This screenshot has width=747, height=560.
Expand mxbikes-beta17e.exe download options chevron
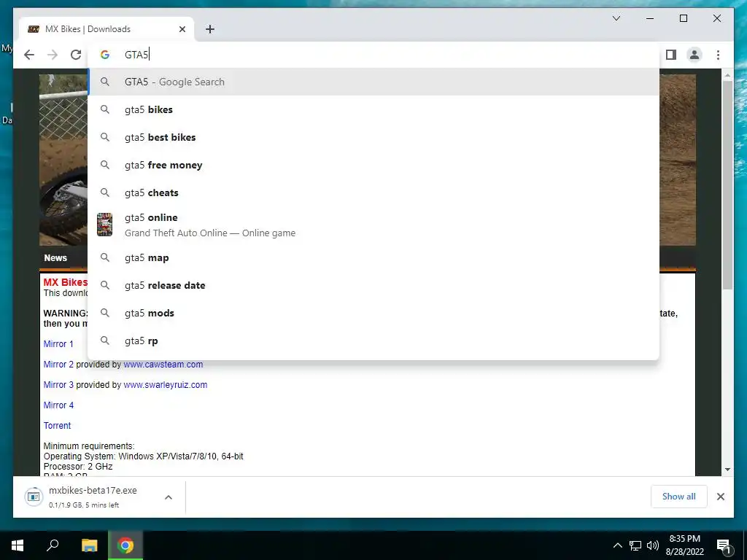169,497
